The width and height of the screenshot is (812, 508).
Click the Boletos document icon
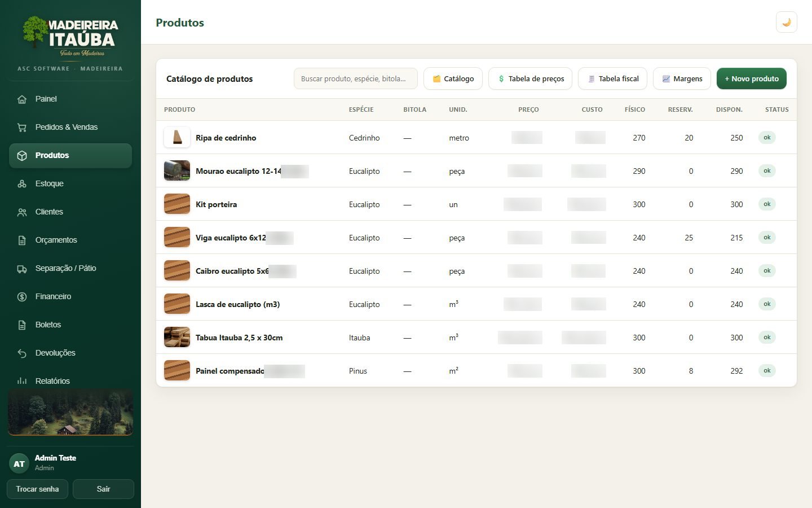[x=22, y=325]
